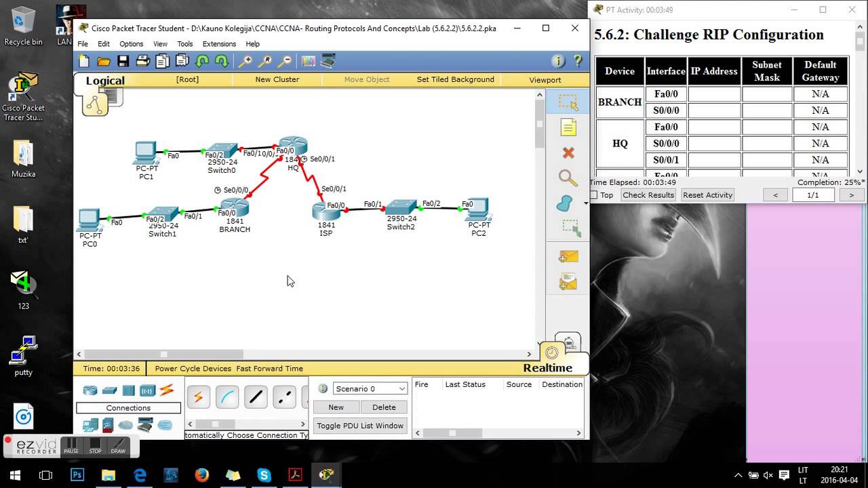Choose copper cross-over dotted cable

click(x=285, y=398)
